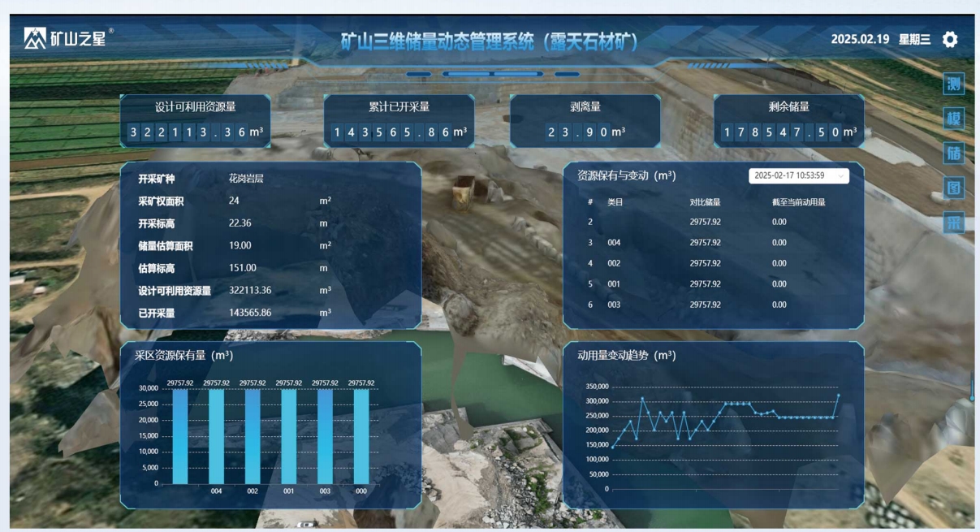Screen dimensions: 980x532
Task: Click the 估算标高 value 151.00
Action: point(243,268)
